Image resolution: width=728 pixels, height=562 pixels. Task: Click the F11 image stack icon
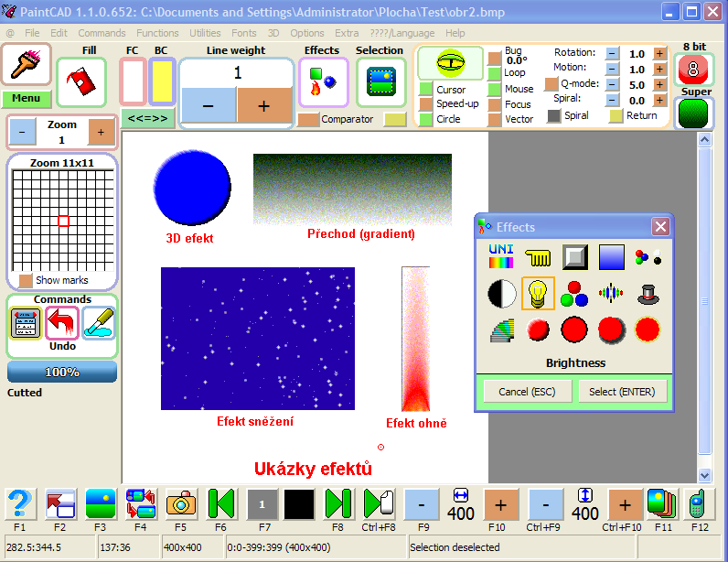663,504
